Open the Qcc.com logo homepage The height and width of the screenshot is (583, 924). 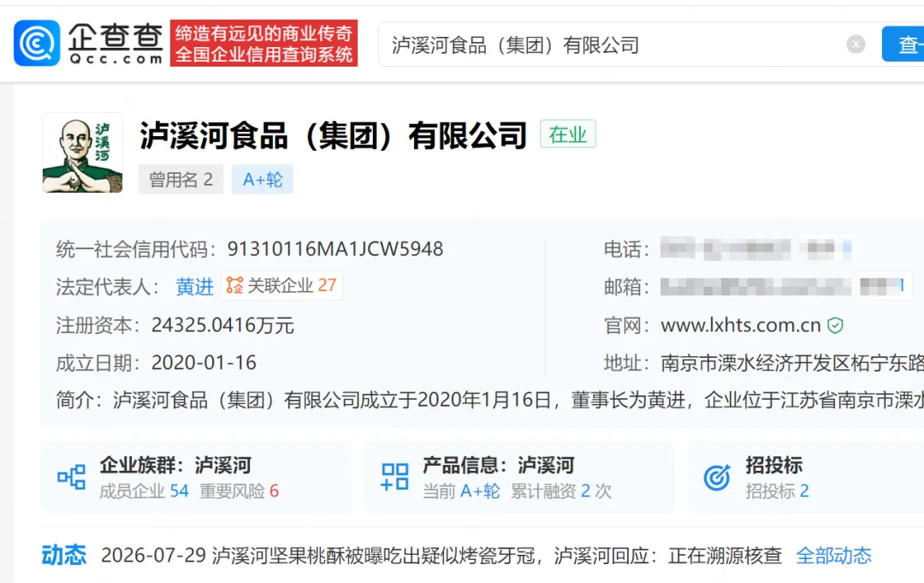point(88,43)
